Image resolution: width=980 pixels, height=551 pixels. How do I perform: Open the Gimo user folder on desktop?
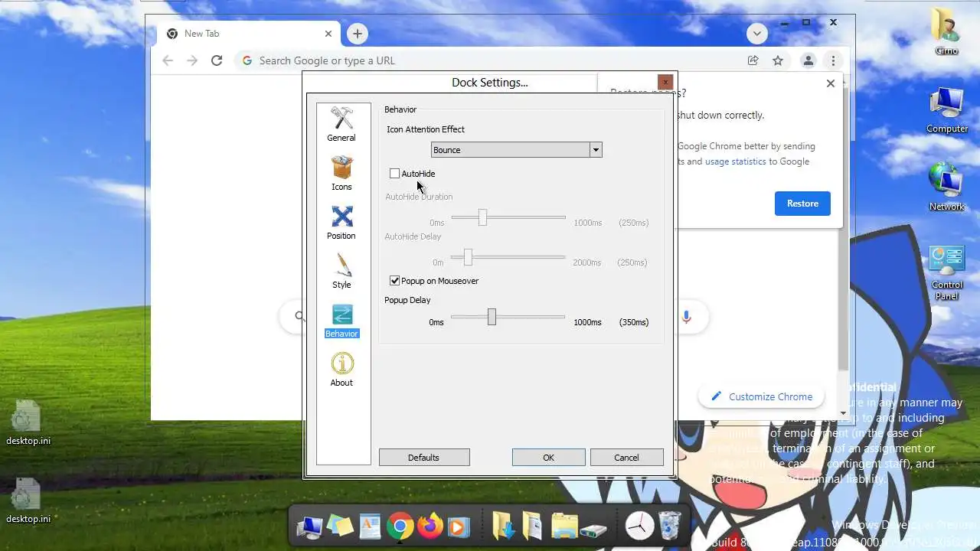coord(946,32)
